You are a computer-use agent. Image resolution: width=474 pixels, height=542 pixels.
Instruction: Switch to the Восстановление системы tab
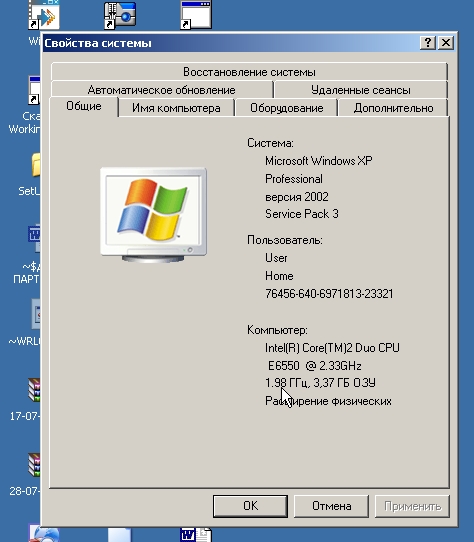pyautogui.click(x=249, y=72)
